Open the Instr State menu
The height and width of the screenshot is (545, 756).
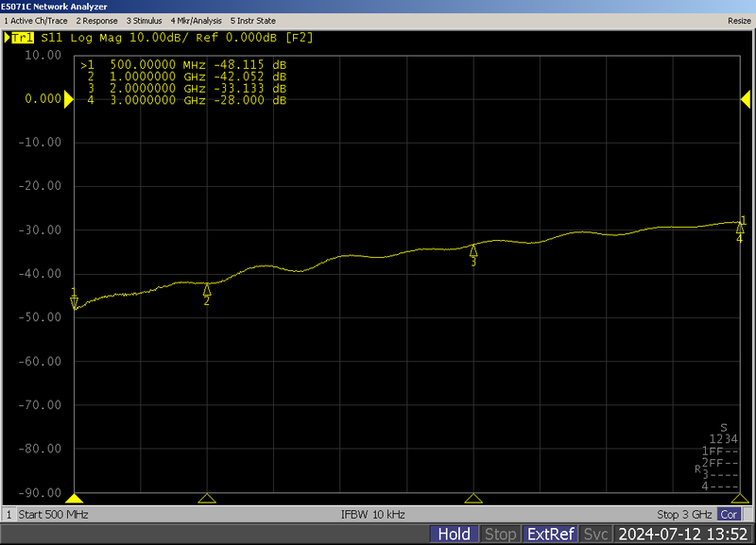(252, 20)
